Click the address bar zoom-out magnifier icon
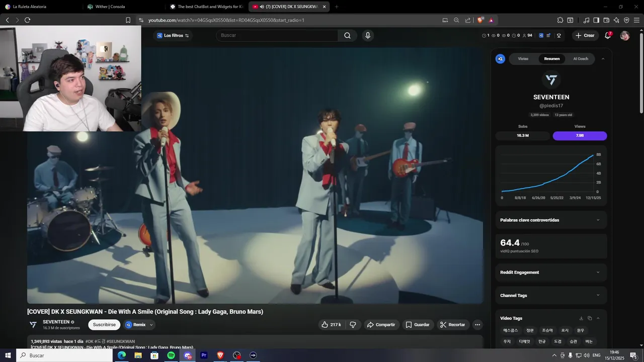Viewport: 644px width, 362px height. click(456, 20)
